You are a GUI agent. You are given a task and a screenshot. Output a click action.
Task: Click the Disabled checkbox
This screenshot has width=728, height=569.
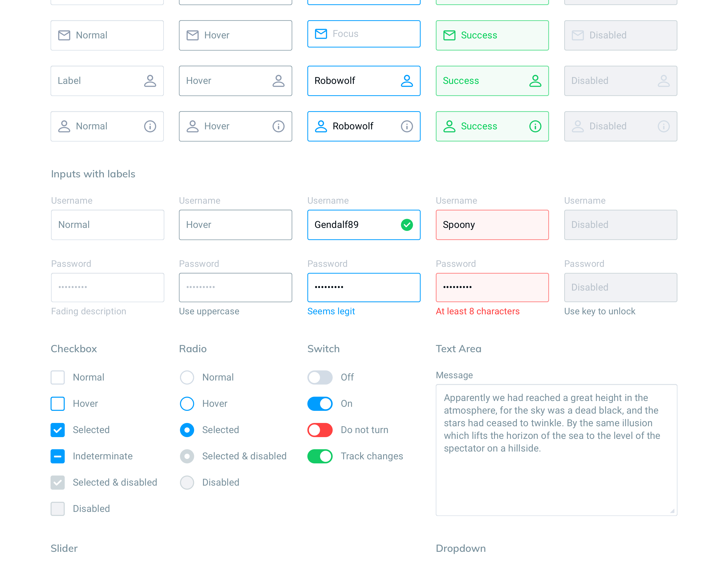click(x=58, y=509)
